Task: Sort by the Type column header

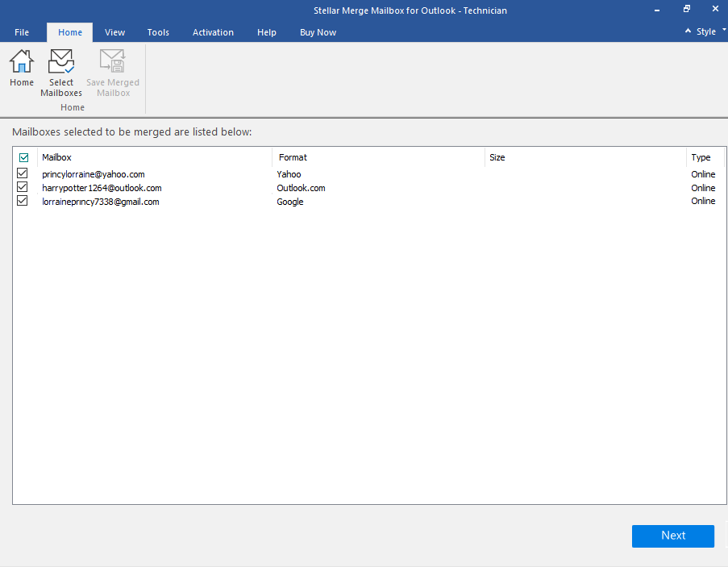Action: 705,157
